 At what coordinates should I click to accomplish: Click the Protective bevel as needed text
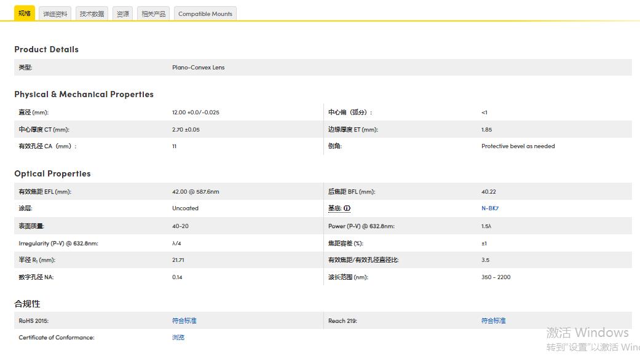[518, 146]
